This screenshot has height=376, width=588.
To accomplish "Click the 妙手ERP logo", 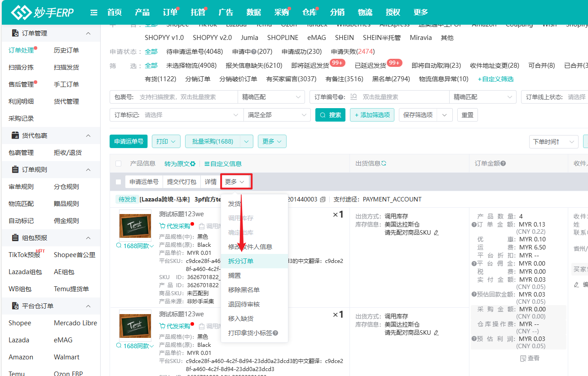I will pyautogui.click(x=43, y=12).
